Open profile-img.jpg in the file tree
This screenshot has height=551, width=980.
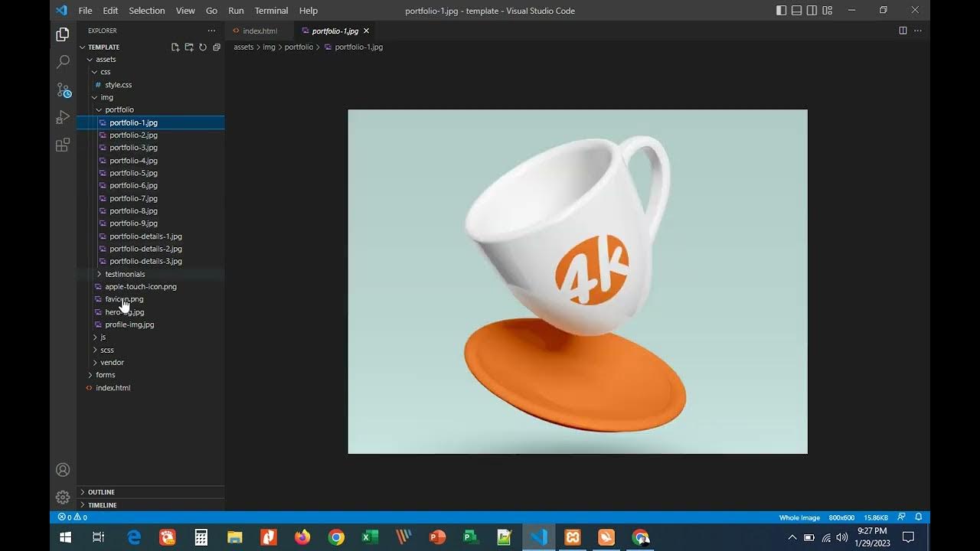click(129, 324)
